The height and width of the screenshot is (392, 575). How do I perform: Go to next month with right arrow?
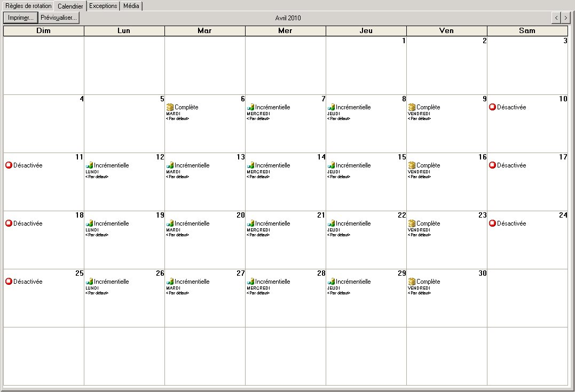[566, 18]
